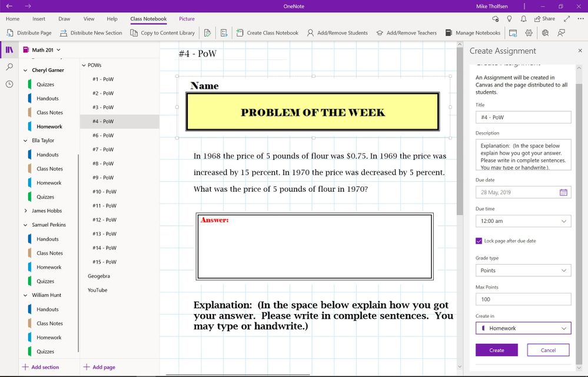Close the Create Assignment pane
This screenshot has width=588, height=377.
click(x=580, y=51)
